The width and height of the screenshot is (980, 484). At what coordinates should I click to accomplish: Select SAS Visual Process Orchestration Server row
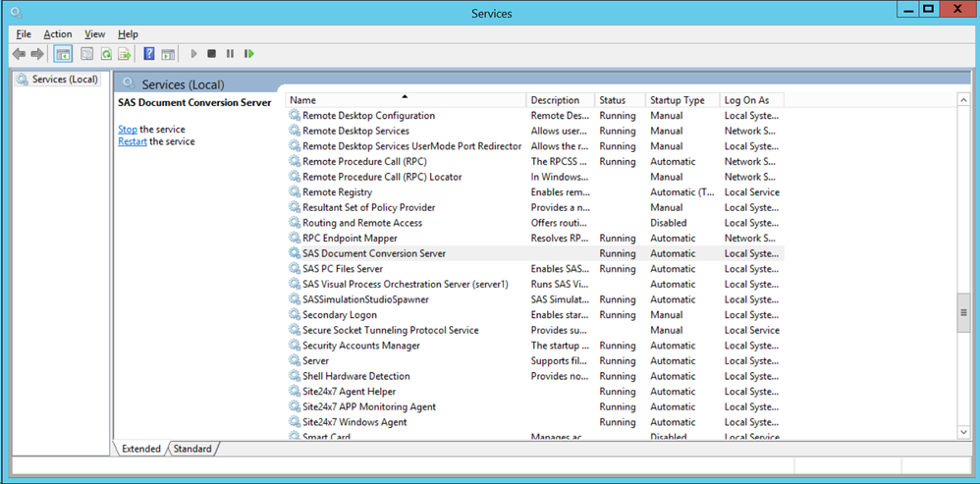(535, 284)
